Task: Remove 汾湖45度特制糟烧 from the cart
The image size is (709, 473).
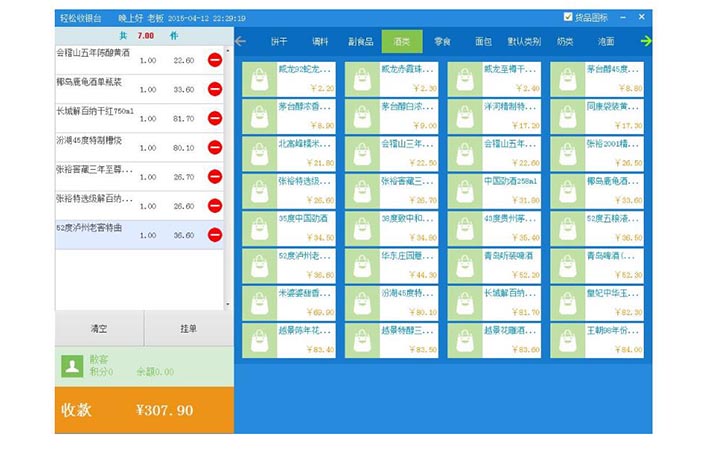Action: pyautogui.click(x=215, y=147)
